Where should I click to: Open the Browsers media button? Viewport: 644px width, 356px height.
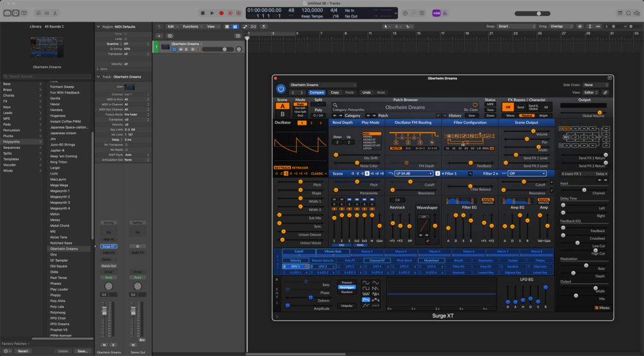tap(636, 13)
